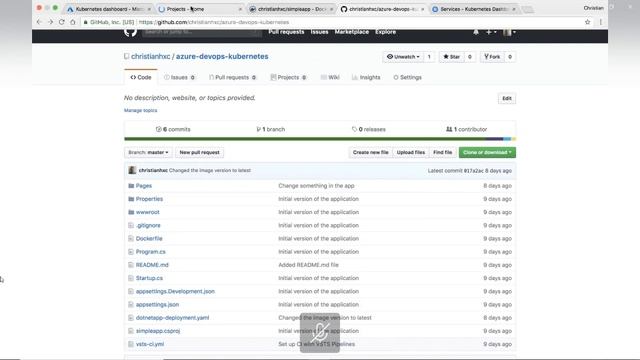Click the browser back arrow
Viewport: 640px width, 360px height.
click(39, 22)
